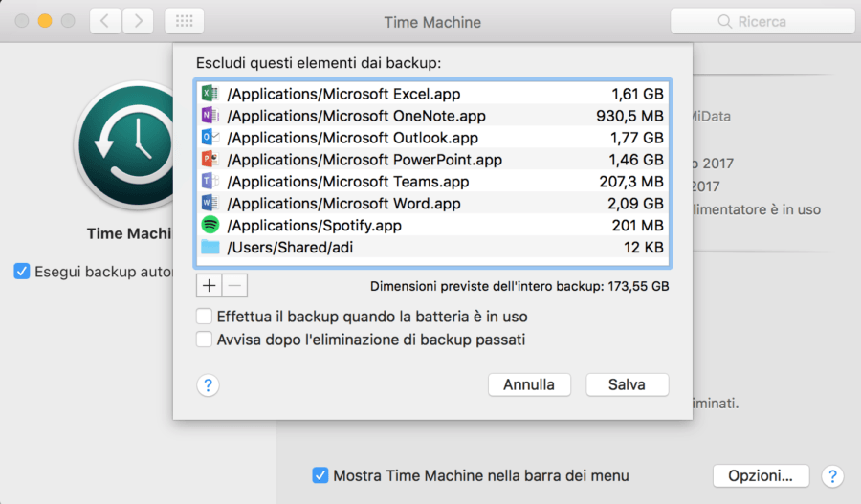Click the 207,3 MB size value

(631, 182)
